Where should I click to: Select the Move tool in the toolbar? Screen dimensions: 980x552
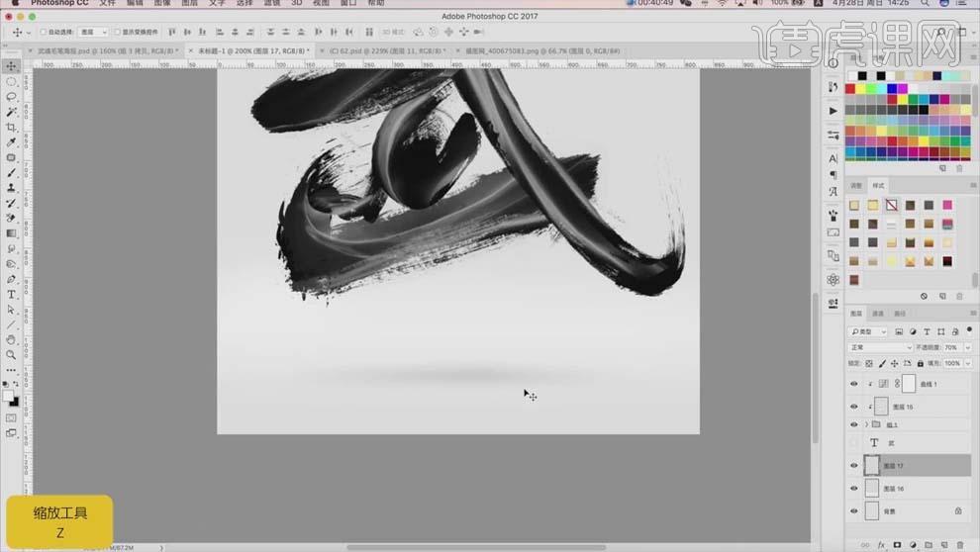click(11, 66)
